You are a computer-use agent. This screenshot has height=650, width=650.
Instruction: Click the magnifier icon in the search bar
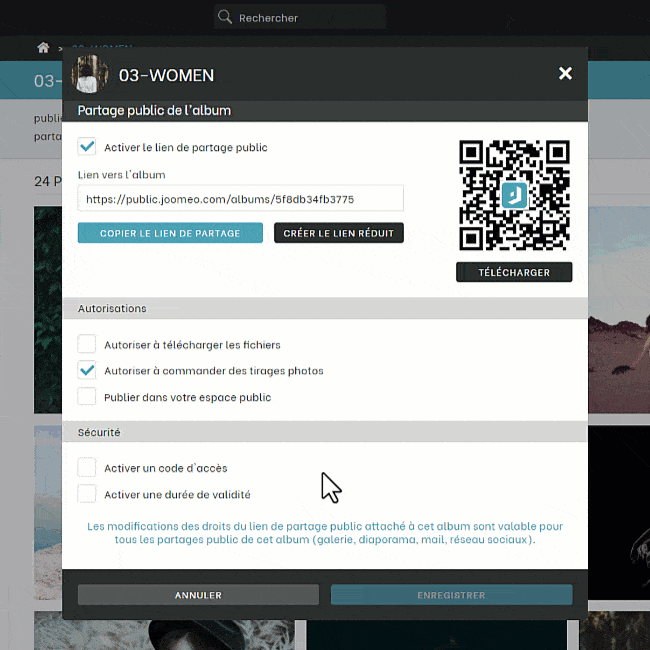(x=225, y=17)
